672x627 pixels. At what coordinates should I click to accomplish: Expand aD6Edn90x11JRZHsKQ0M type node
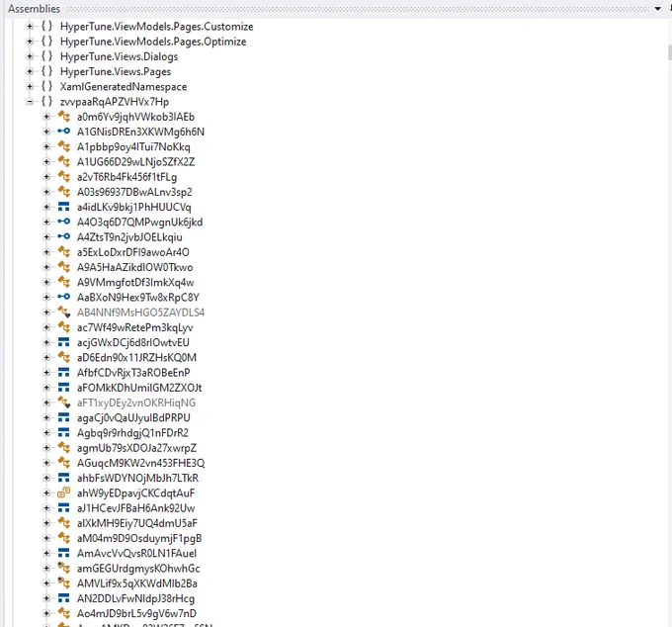coord(46,357)
